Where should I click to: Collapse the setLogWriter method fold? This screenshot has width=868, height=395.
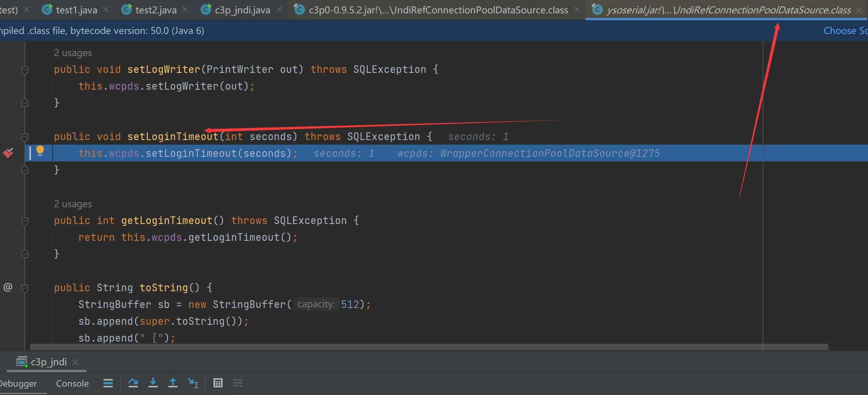[25, 70]
